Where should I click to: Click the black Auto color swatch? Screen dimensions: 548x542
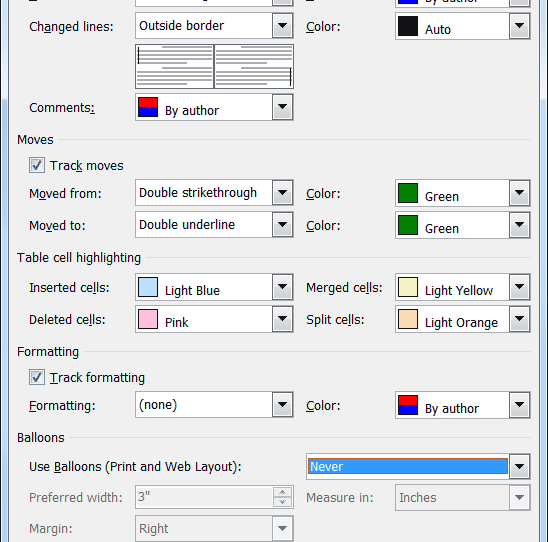click(408, 26)
